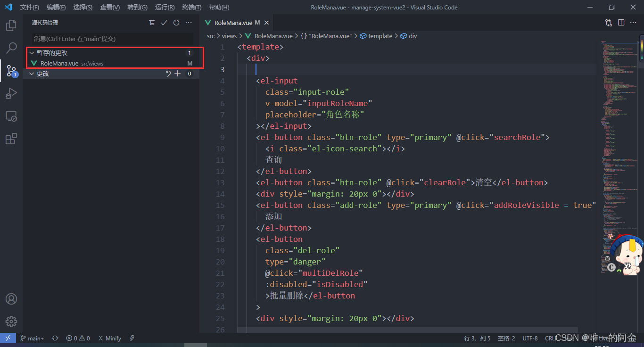Viewport: 644px width, 347px height.
Task: Click the M modified status letter
Action: pos(190,63)
